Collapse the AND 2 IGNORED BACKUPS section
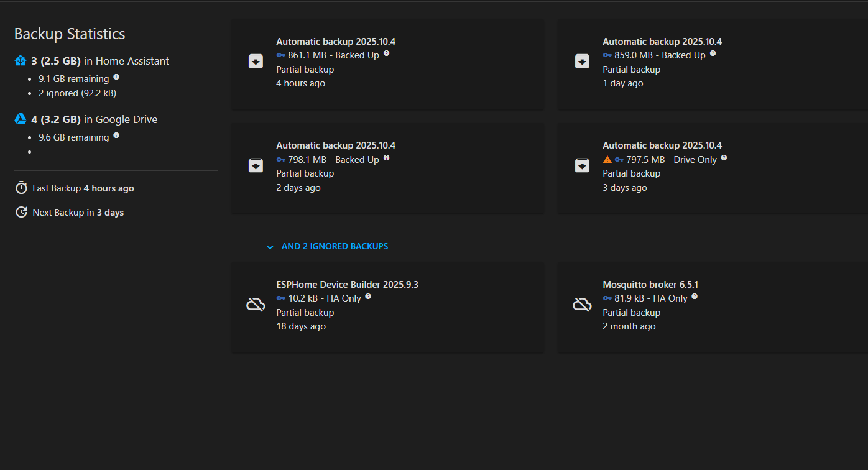The image size is (868, 470). [335, 246]
